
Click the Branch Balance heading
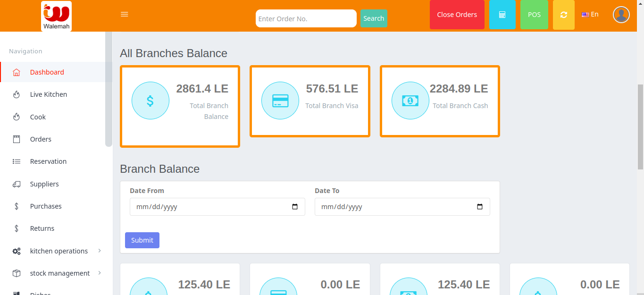(159, 169)
